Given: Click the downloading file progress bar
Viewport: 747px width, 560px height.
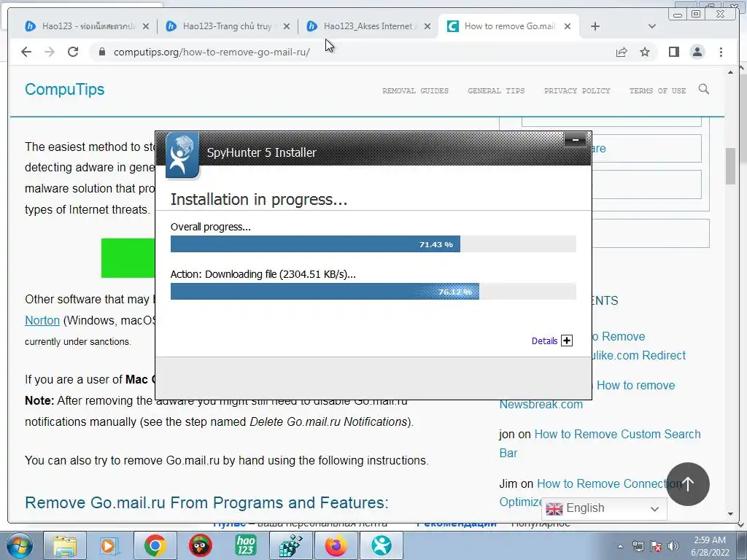Looking at the screenshot, I should click(373, 292).
